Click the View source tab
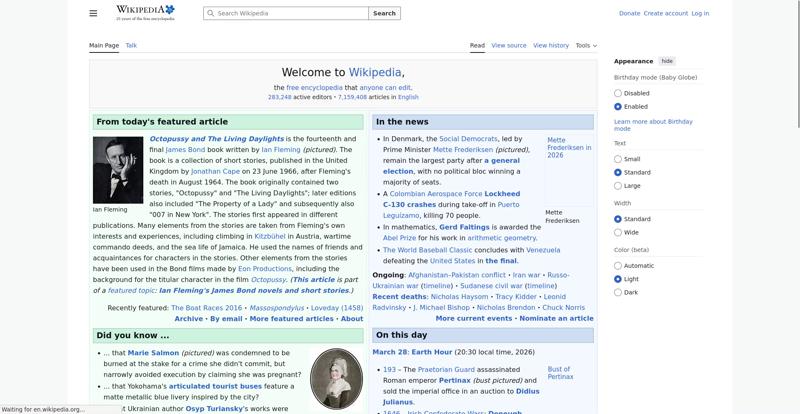800x414 pixels. [x=509, y=45]
